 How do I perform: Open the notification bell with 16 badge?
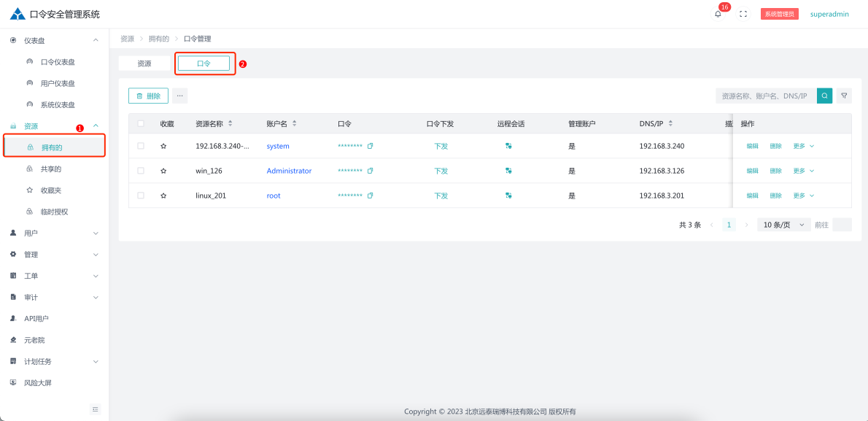click(x=718, y=14)
